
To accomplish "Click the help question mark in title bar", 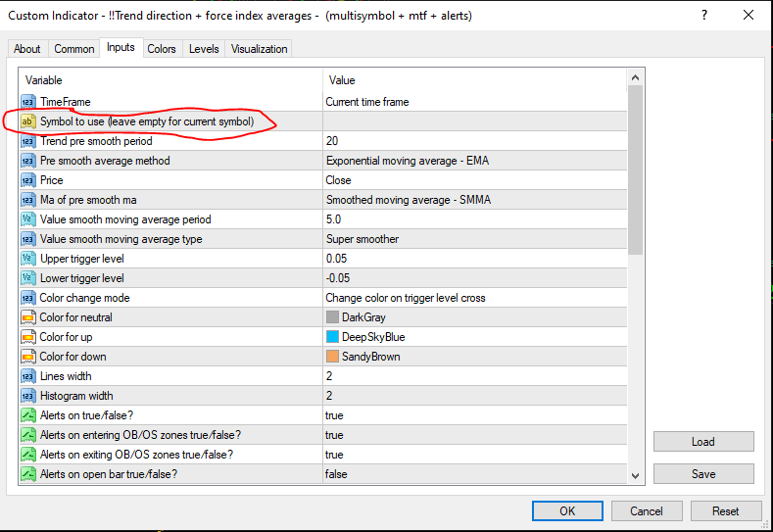I will pos(704,16).
